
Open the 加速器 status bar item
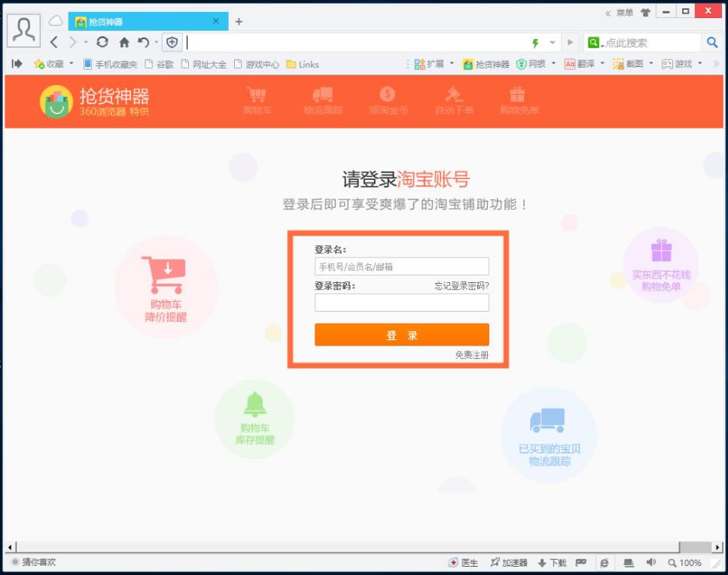click(x=509, y=562)
